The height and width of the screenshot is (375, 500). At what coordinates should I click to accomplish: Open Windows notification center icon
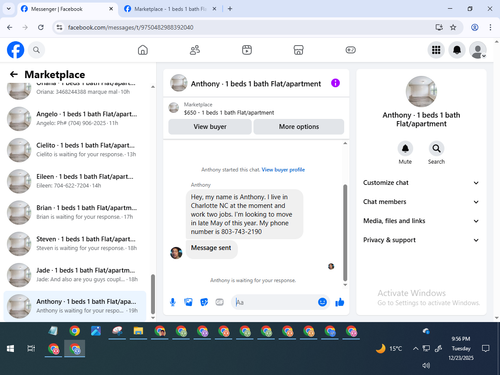[x=486, y=349]
